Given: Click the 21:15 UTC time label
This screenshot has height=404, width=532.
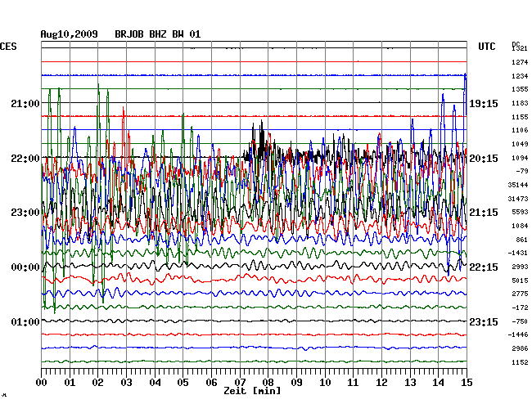Looking at the screenshot, I should pyautogui.click(x=484, y=213).
